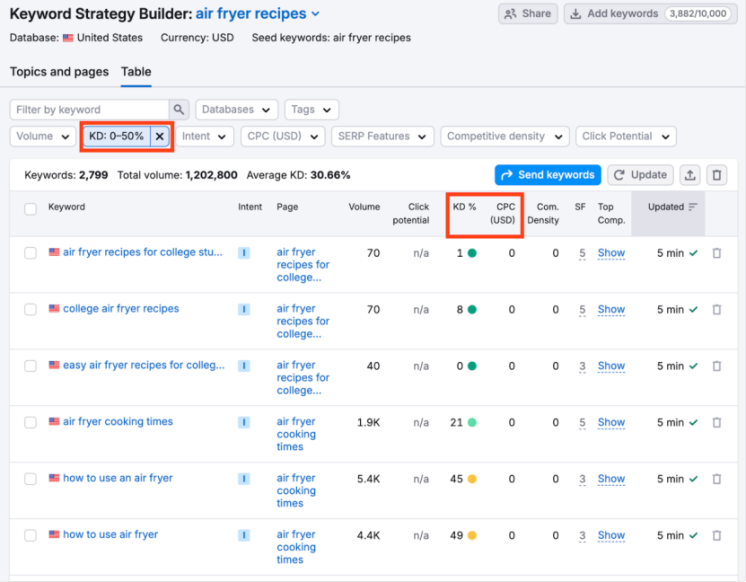Toggle the select-all keywords checkbox
This screenshot has height=582, width=746.
pos(31,209)
